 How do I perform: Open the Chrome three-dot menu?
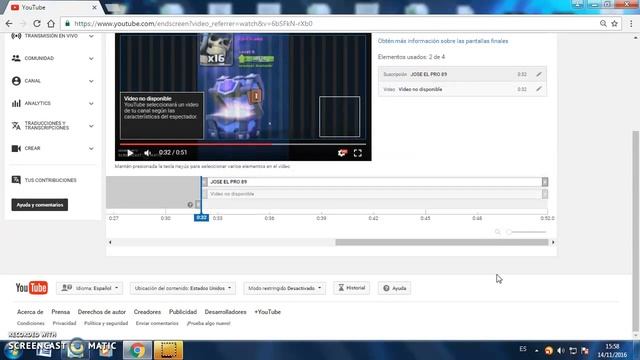point(631,24)
